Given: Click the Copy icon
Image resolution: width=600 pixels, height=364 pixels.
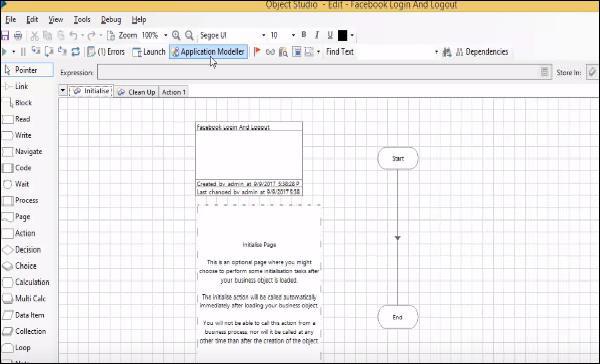Looking at the screenshot, I should click(47, 36).
